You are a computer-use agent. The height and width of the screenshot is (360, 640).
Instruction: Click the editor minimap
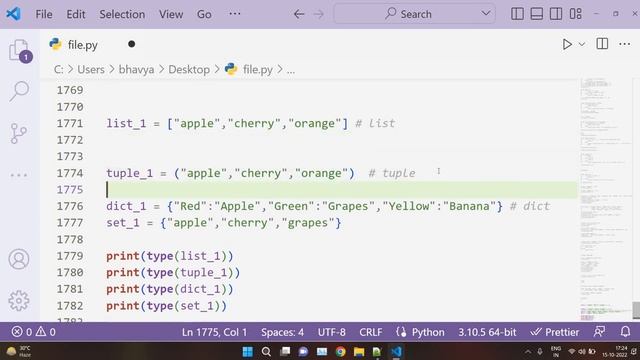tap(605, 199)
